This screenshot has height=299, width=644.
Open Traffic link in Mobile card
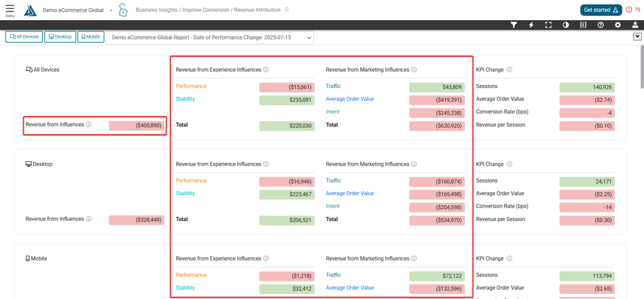(x=333, y=275)
